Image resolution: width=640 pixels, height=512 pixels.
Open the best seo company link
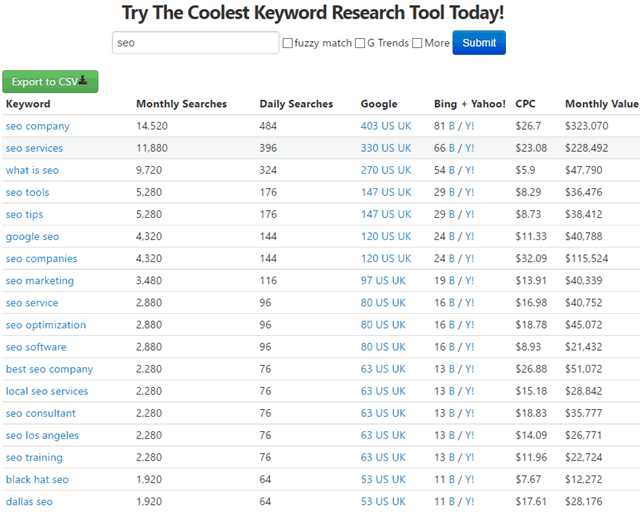coord(49,369)
